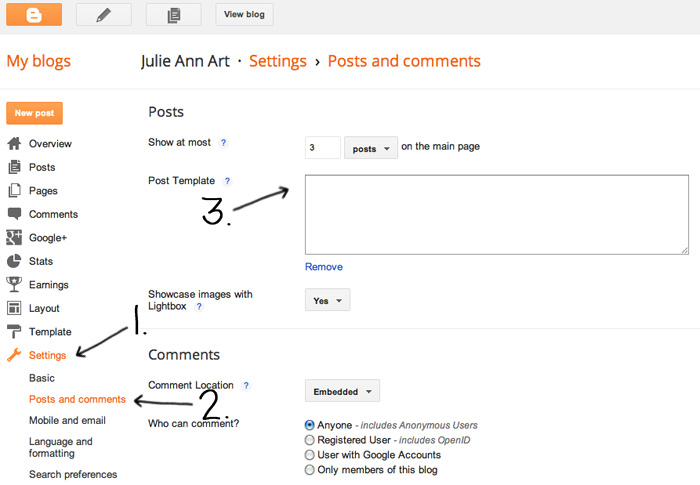Click the orange Blogger logo icon

tap(34, 15)
